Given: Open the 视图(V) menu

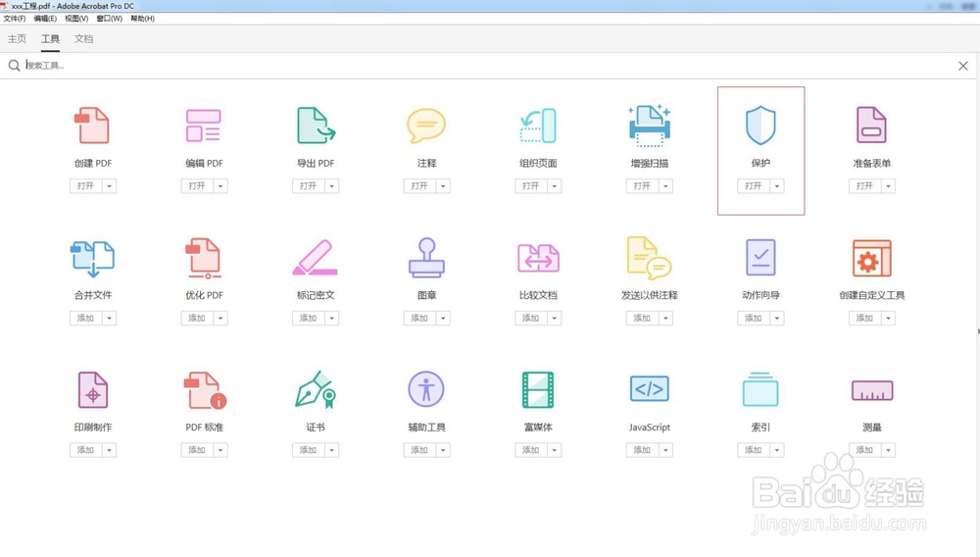Looking at the screenshot, I should tap(76, 18).
